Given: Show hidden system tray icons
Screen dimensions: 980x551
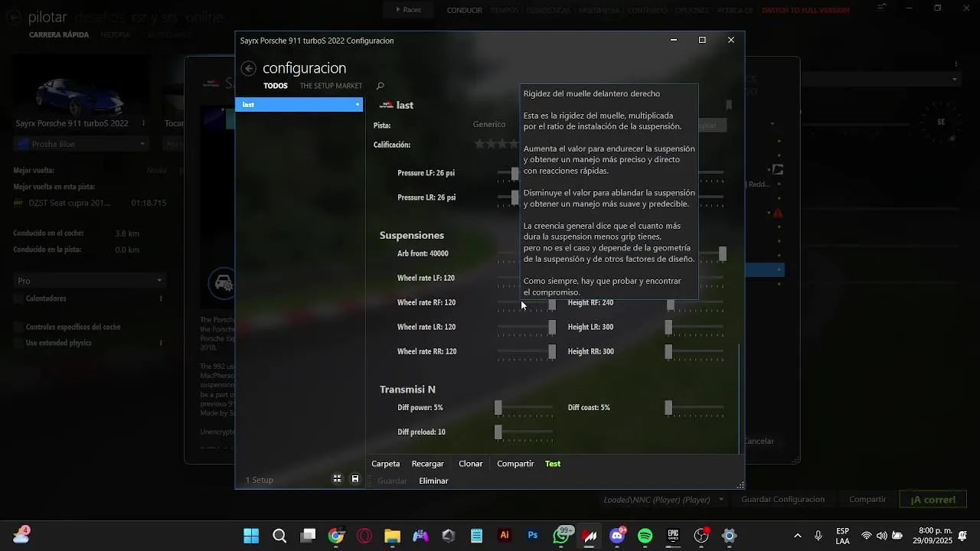Looking at the screenshot, I should [x=798, y=536].
